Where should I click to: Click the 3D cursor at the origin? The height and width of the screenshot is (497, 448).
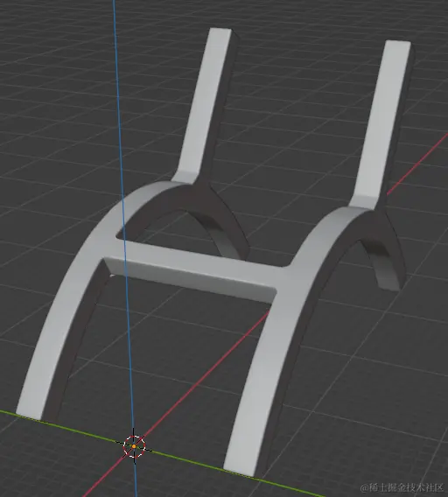134,446
